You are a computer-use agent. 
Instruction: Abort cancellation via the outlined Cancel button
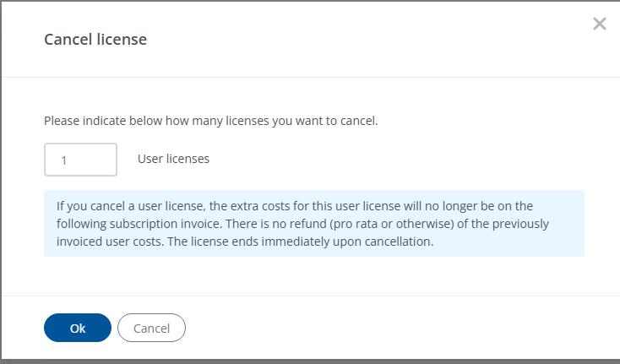(151, 328)
